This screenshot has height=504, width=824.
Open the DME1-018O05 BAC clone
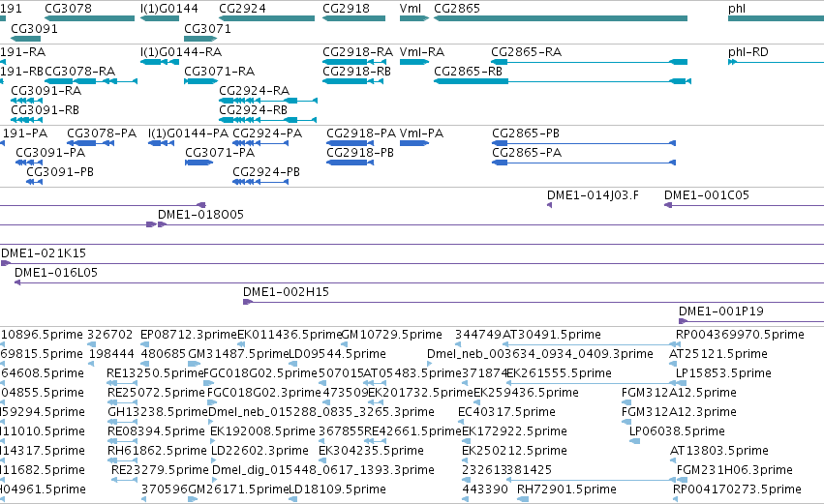pos(491,224)
